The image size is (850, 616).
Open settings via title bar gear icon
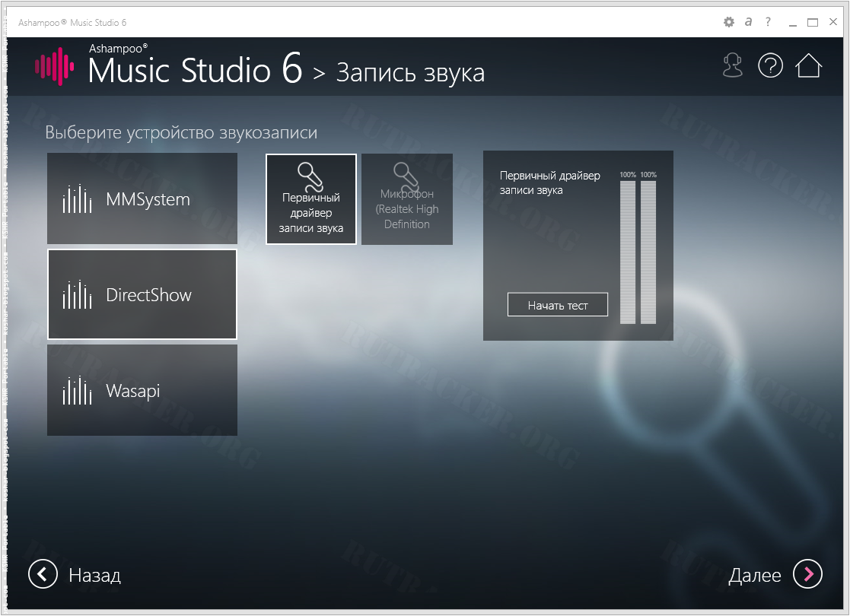[x=728, y=23]
